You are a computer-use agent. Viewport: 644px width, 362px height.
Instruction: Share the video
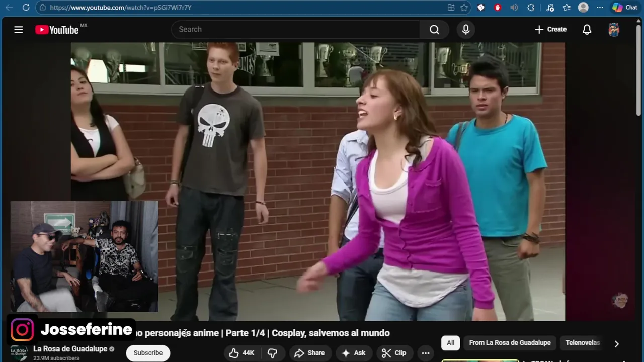(x=309, y=353)
